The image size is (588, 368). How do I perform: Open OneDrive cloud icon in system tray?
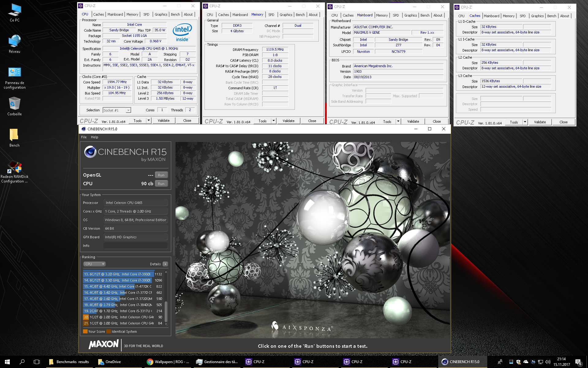tap(526, 362)
